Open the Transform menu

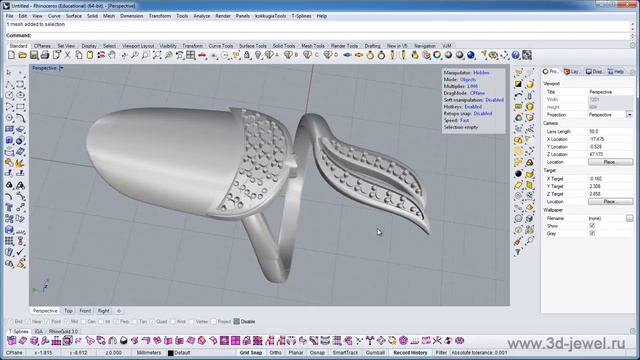pyautogui.click(x=160, y=16)
